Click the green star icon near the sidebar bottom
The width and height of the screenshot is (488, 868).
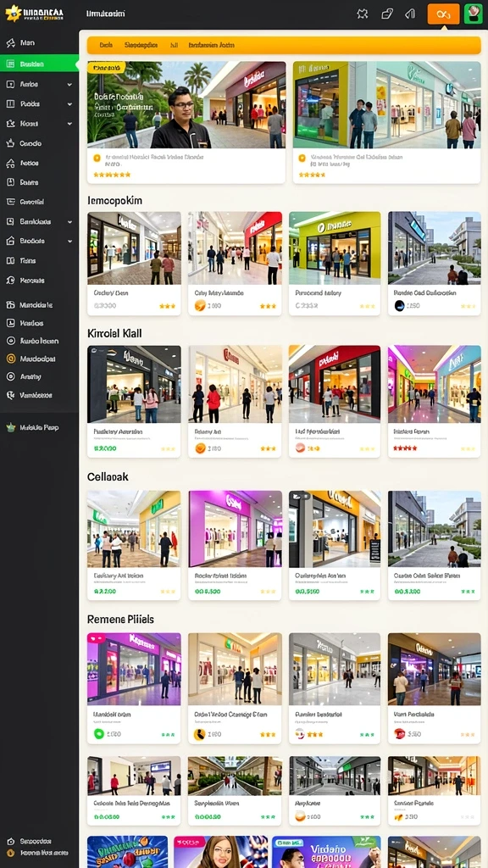tap(10, 427)
